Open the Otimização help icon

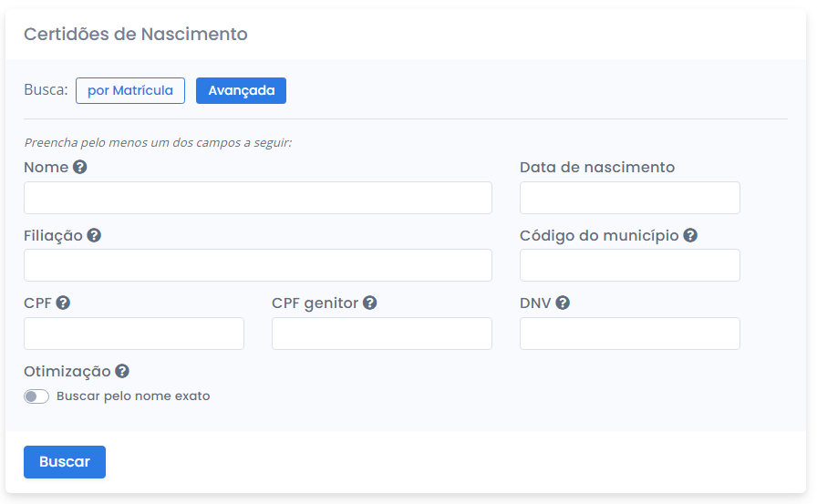pyautogui.click(x=121, y=371)
